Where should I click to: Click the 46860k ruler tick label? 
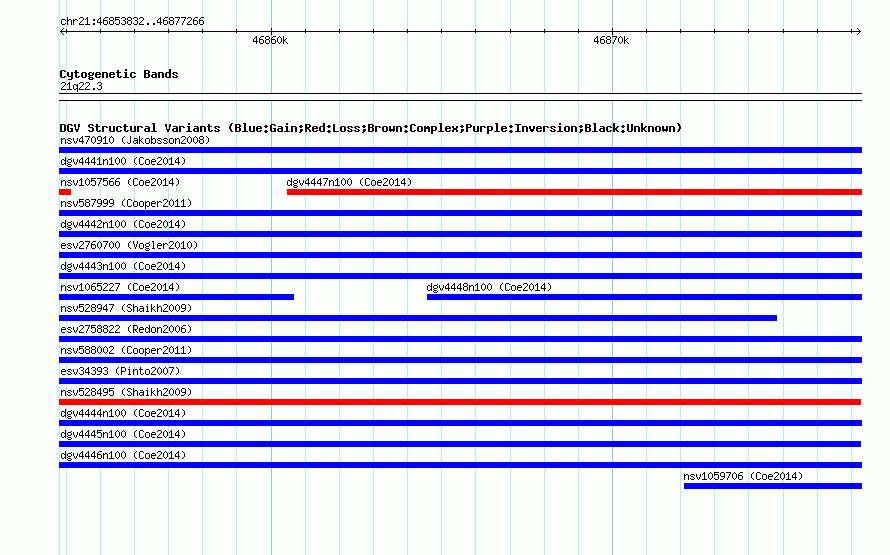click(x=270, y=40)
